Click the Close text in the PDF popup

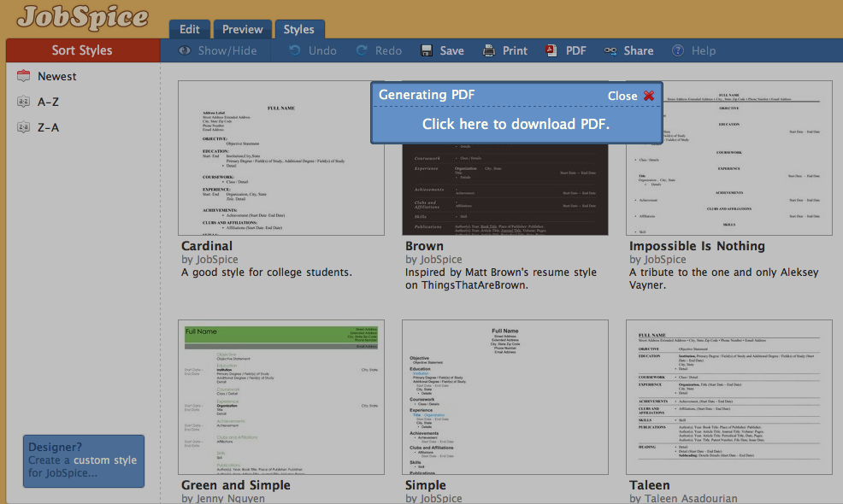tap(622, 96)
